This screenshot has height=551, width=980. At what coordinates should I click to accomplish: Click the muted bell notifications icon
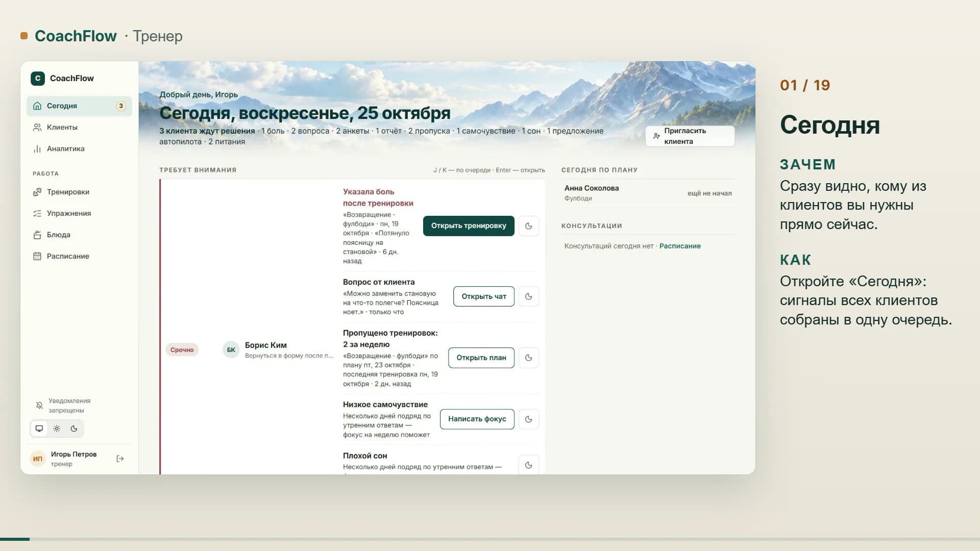point(39,406)
